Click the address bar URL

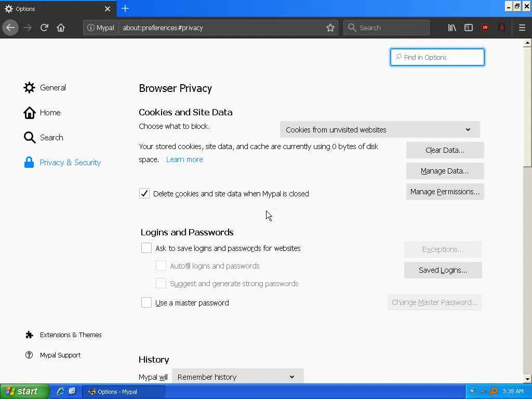pyautogui.click(x=163, y=28)
